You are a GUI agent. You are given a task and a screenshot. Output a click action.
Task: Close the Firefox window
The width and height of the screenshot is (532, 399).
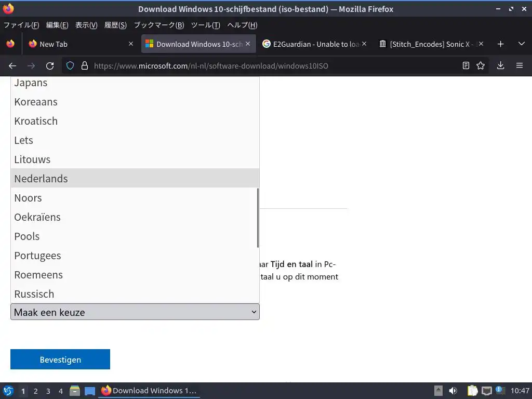tap(524, 9)
